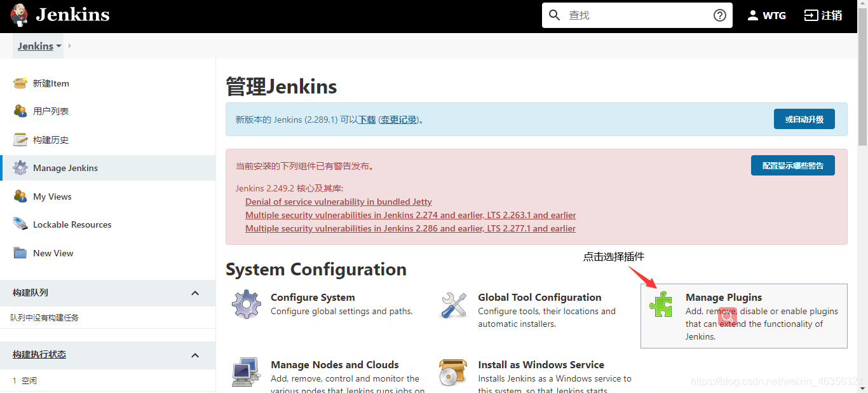Click the System Configuration section heading
This screenshot has height=393, width=868.
pyautogui.click(x=316, y=269)
